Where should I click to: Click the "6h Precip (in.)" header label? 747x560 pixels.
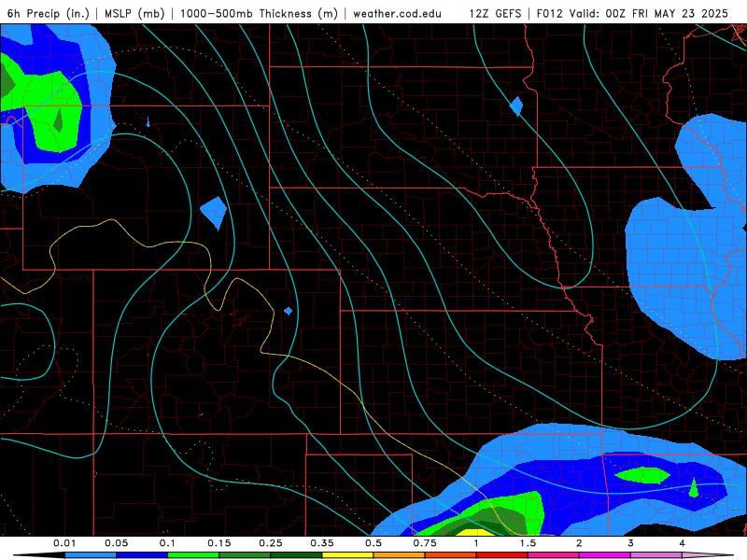tap(49, 13)
